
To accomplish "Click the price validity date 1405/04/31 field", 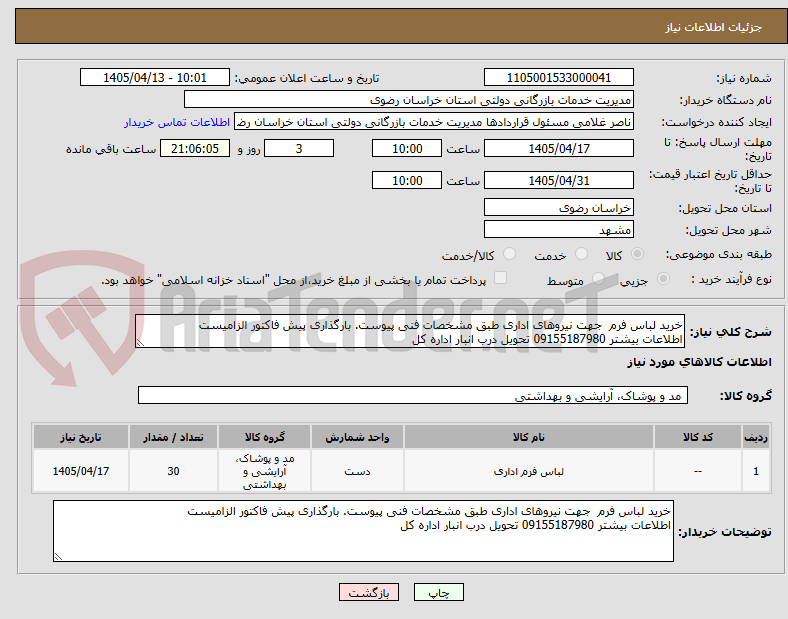I will tap(558, 180).
